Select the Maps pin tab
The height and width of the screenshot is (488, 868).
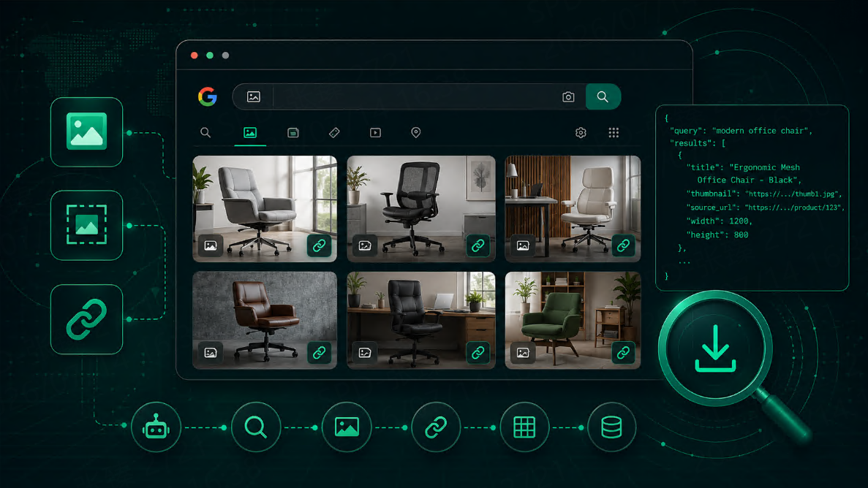point(416,132)
